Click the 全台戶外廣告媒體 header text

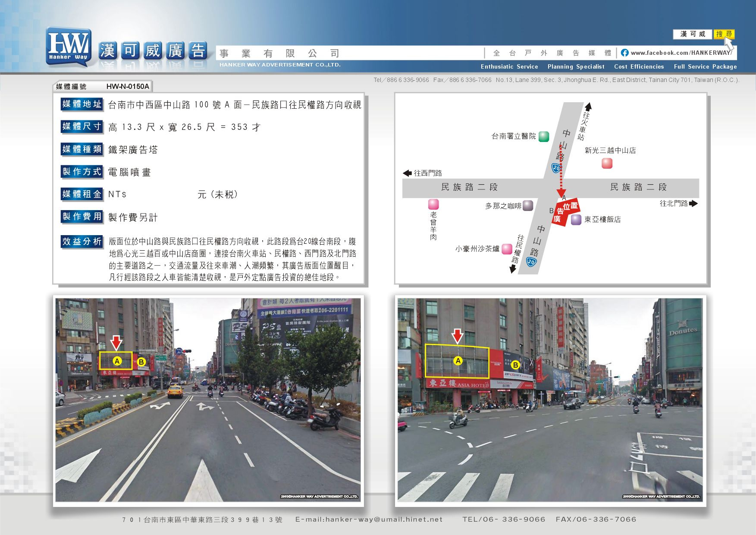[552, 53]
